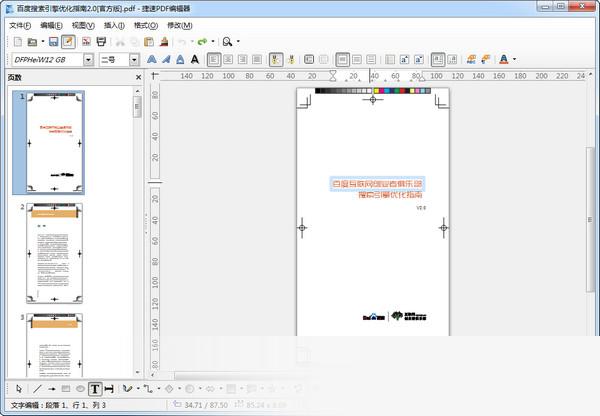Open the 格式(O) menu
The image size is (600, 416).
pos(146,25)
